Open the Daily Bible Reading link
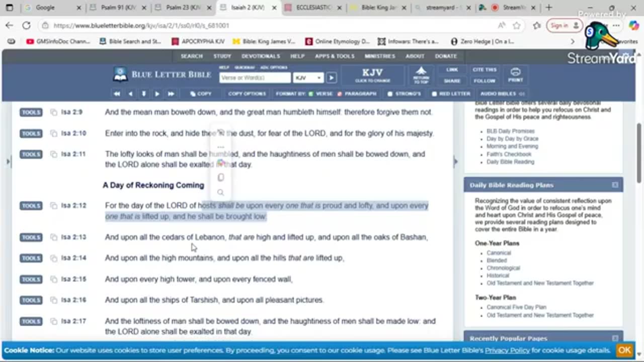 [x=510, y=162]
